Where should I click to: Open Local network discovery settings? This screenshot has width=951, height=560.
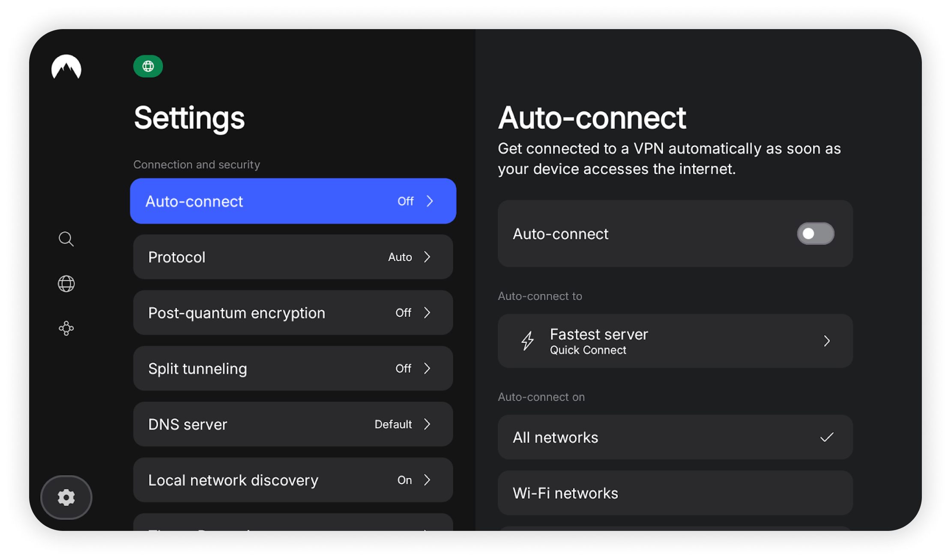[293, 480]
